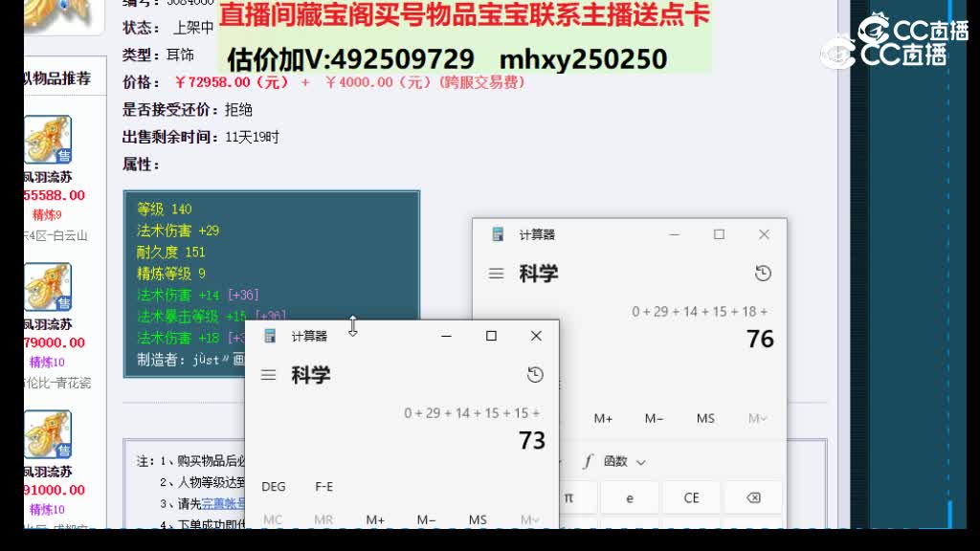Click the 完善帐号 link in notes
980x551 pixels.
pyautogui.click(x=222, y=503)
